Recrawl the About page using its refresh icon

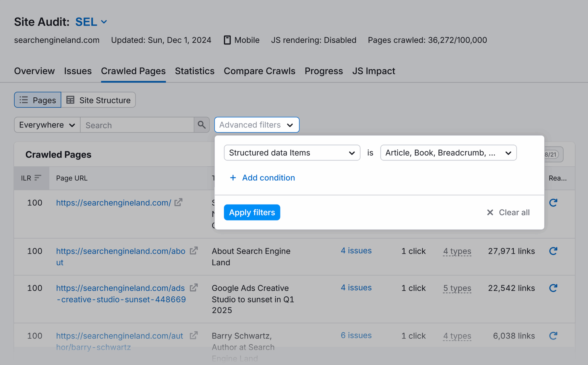point(553,251)
